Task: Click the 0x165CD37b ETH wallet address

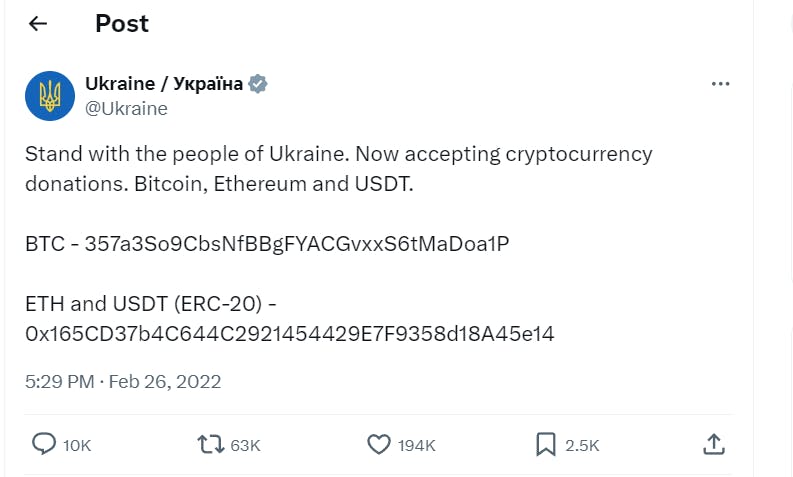Action: click(x=290, y=334)
